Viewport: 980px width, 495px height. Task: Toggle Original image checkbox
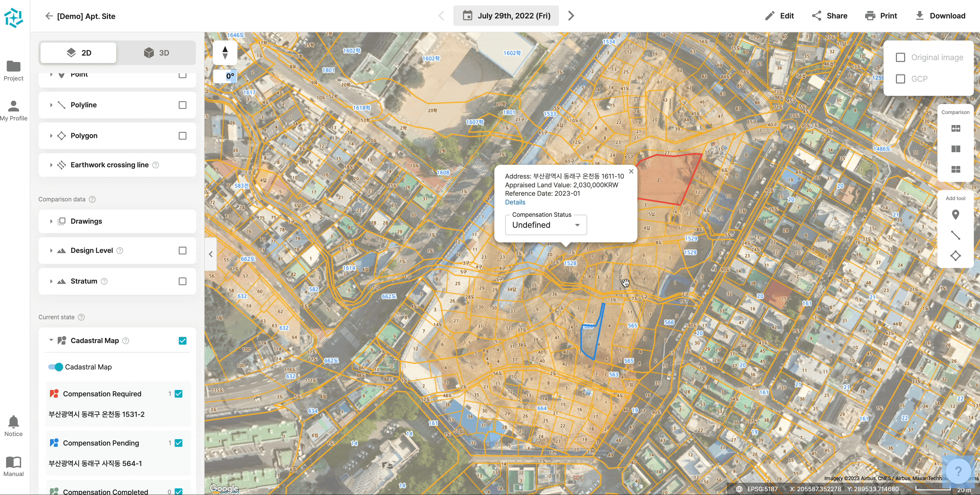(900, 57)
